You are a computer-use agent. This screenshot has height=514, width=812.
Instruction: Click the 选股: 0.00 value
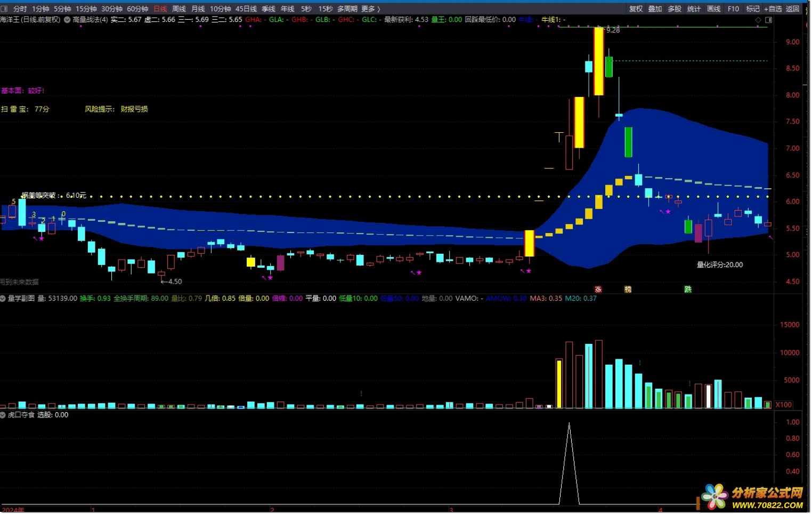coord(53,415)
